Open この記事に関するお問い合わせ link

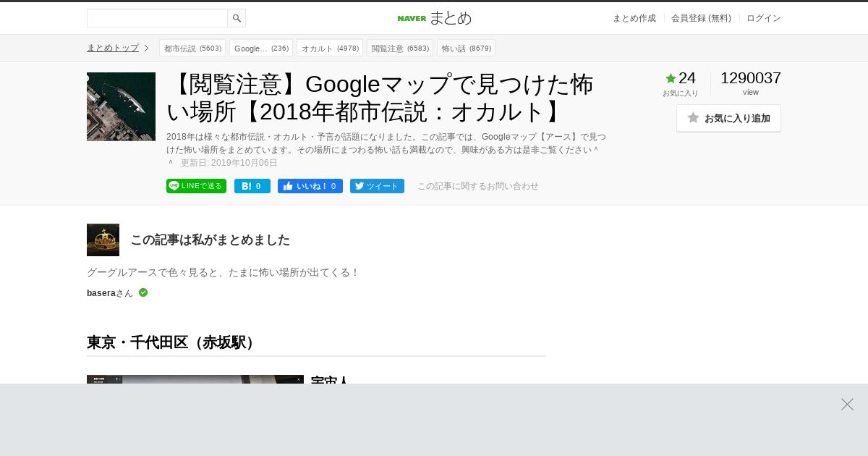[478, 186]
